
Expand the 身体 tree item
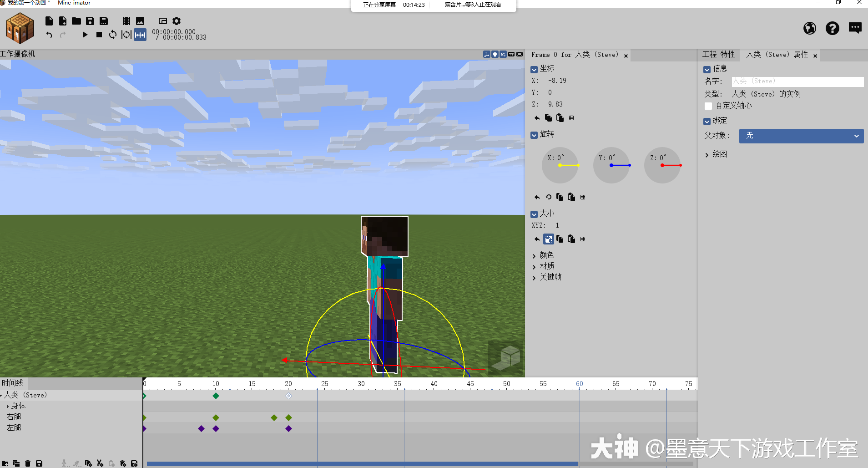[x=8, y=406]
